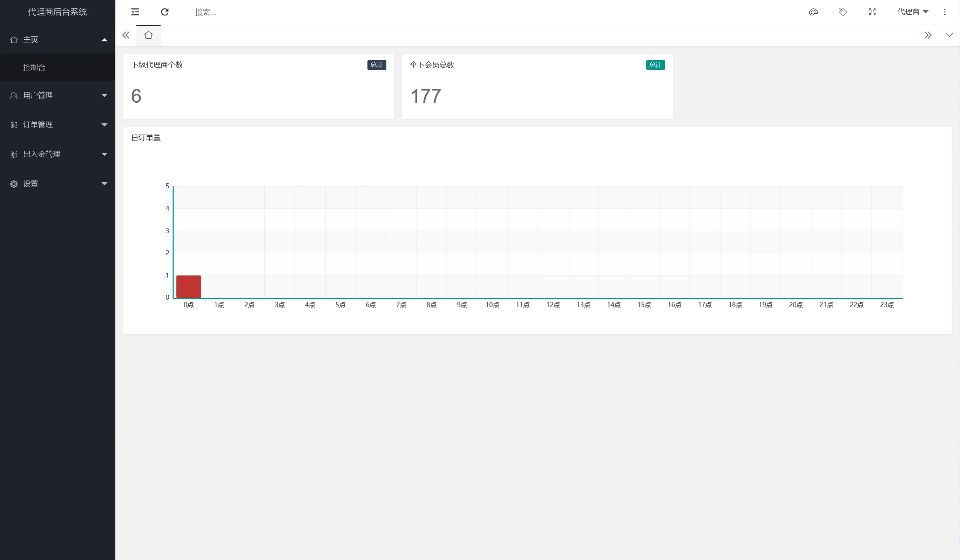960x560 pixels.
Task: Click the search input field
Action: tap(267, 12)
